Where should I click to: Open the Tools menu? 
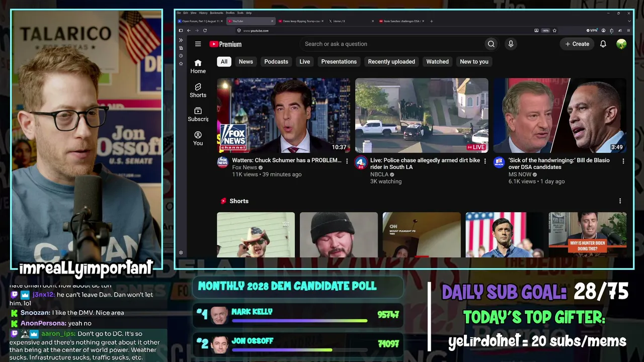pos(240,13)
